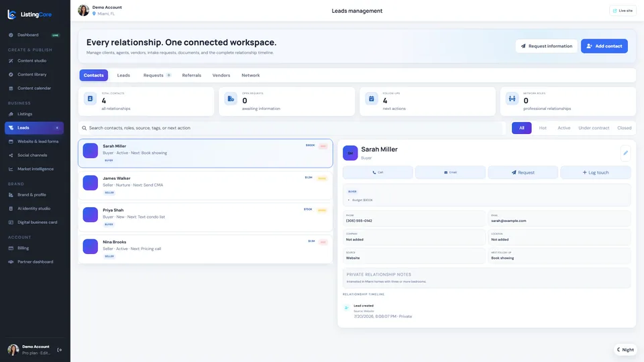Open Market intelligence in sidebar
This screenshot has width=644, height=362.
tap(34, 169)
